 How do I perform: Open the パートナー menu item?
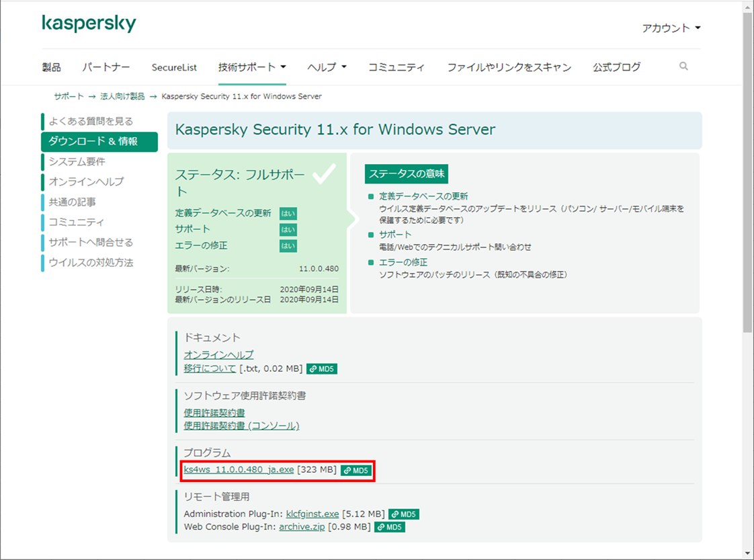tap(106, 67)
